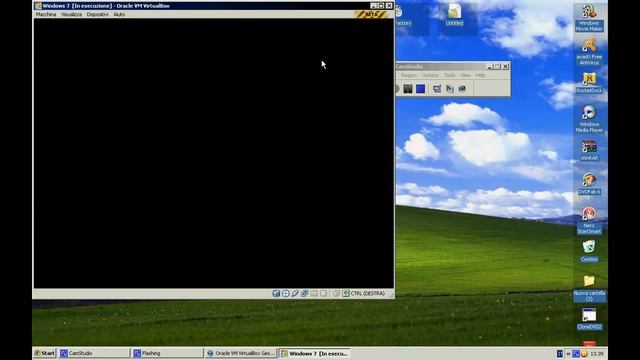640x360 pixels.
Task: Click the hard disk activity icon in VirtualBox status bar
Action: point(276,293)
